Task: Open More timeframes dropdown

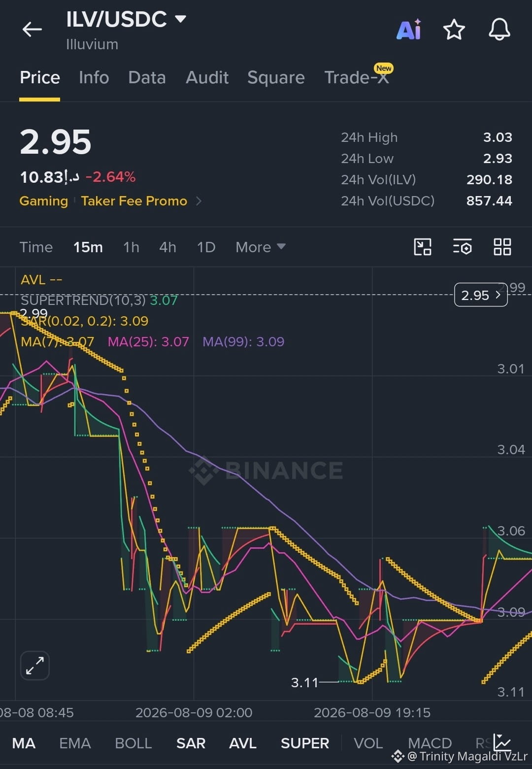Action: pyautogui.click(x=261, y=247)
